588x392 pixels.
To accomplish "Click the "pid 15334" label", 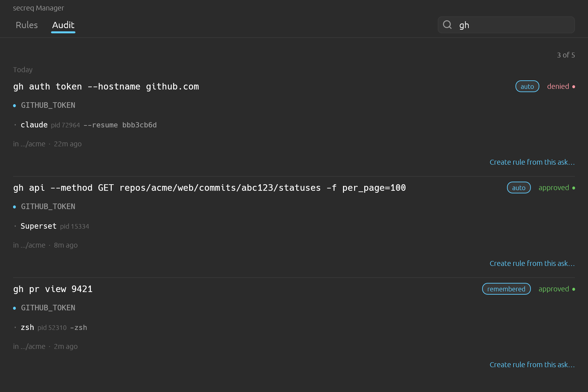I will point(74,227).
